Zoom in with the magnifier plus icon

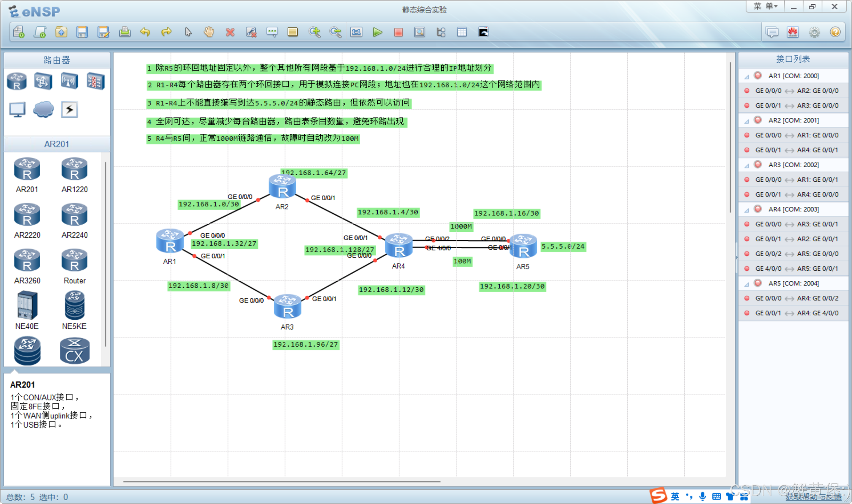point(314,32)
